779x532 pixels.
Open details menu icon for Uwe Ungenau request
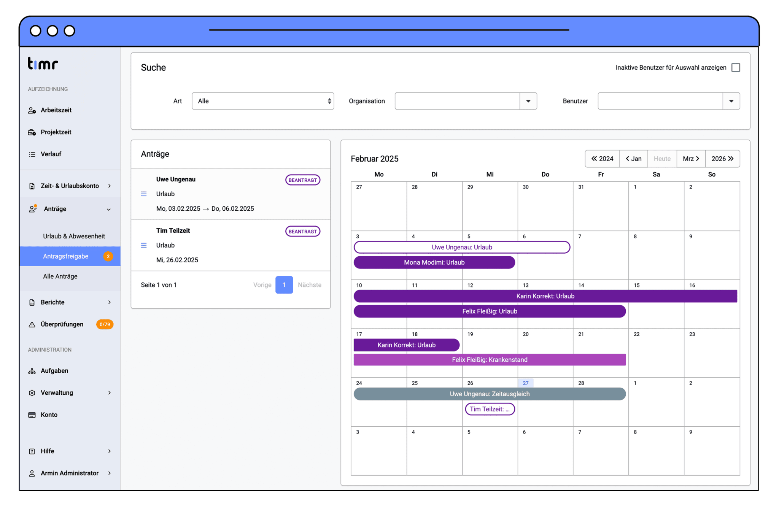[144, 194]
